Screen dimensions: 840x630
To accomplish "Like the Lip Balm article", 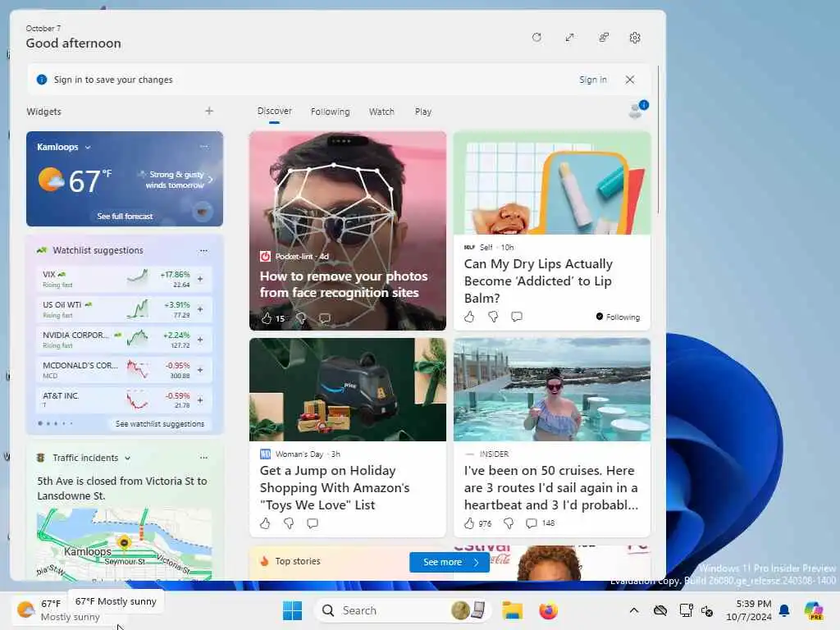I will point(469,317).
